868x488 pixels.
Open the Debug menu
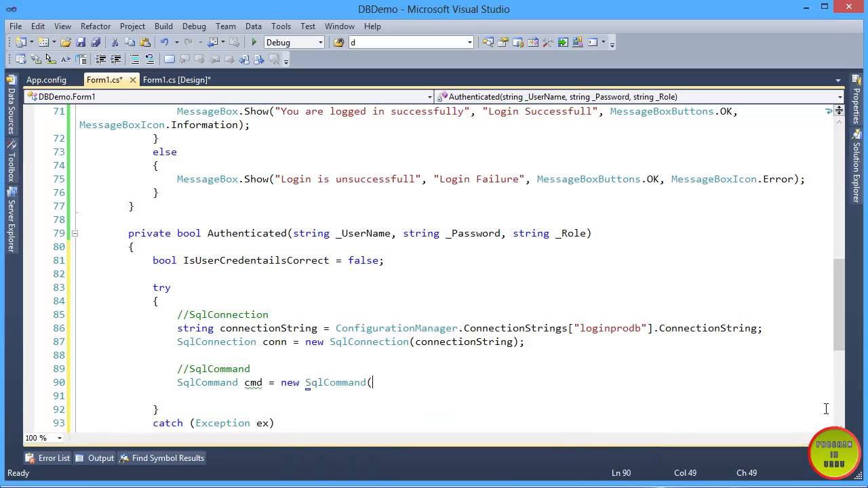coord(194,26)
